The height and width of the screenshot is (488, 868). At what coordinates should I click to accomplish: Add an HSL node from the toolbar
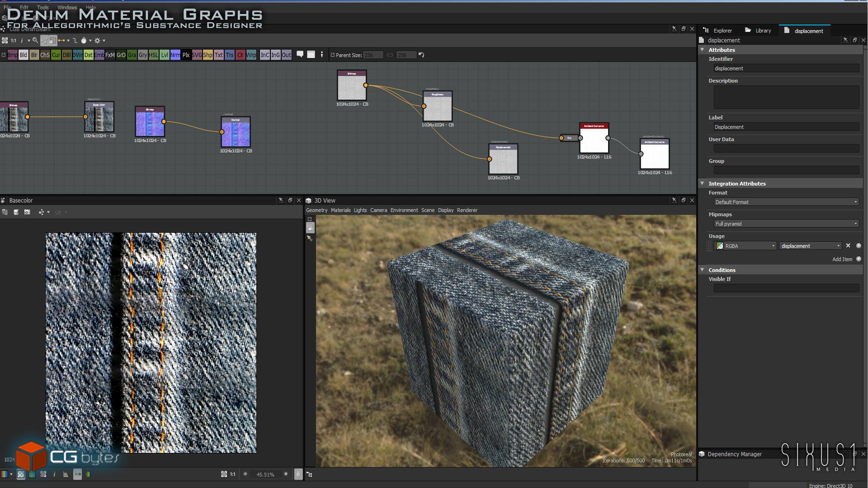point(154,55)
